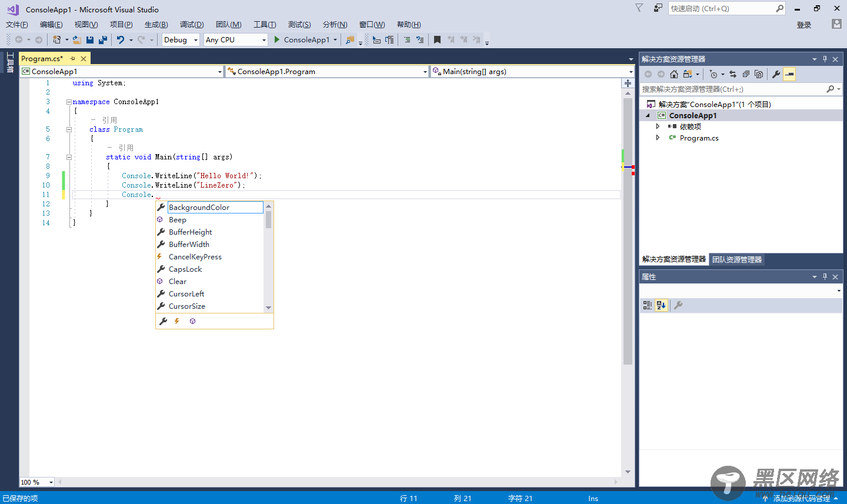
Task: Click the IntelliSense list scroll-down arrow
Action: click(x=268, y=308)
